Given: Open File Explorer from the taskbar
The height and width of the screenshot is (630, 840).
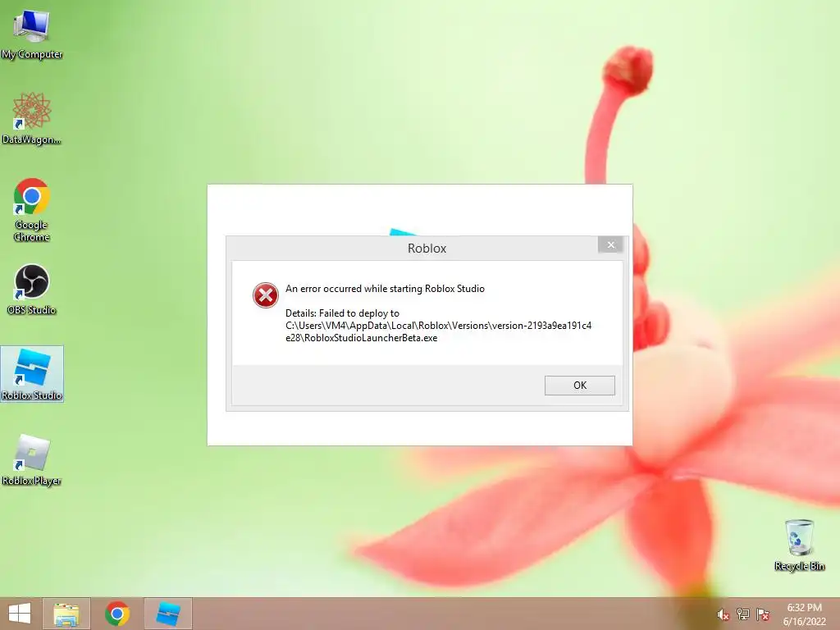Looking at the screenshot, I should point(66,614).
